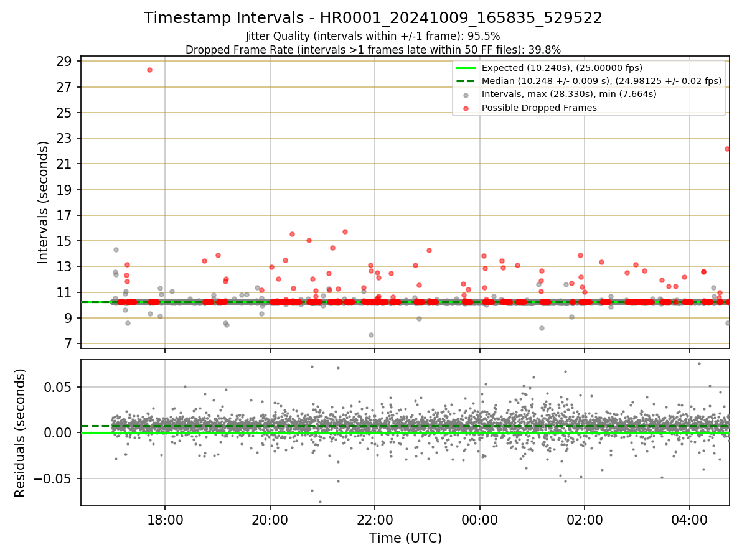
Task: Click the '18:00' x-axis tick label
Action: (x=165, y=519)
